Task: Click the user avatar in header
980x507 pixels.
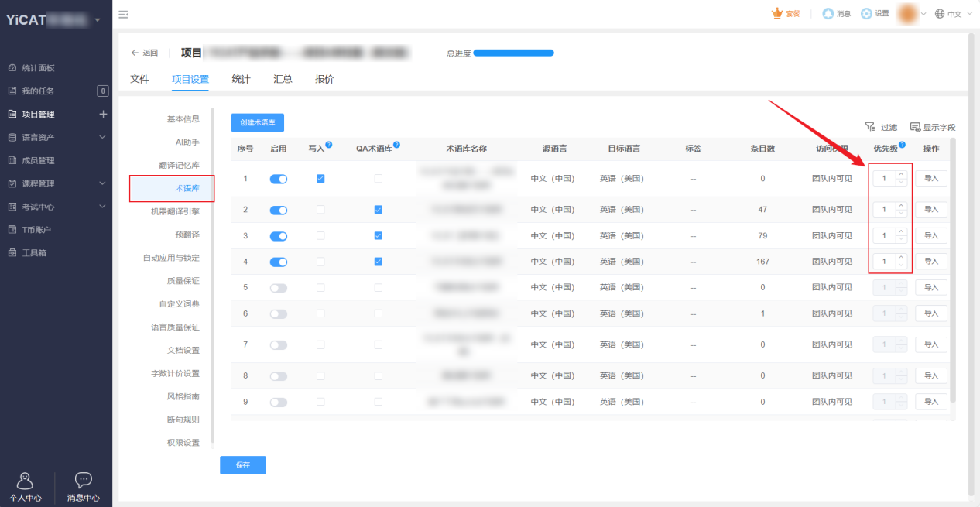Action: click(x=907, y=13)
